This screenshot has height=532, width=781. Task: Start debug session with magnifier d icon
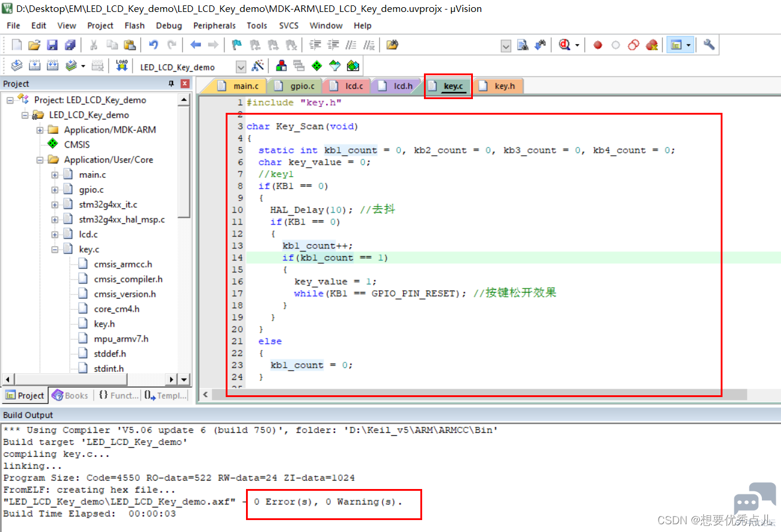coord(564,45)
